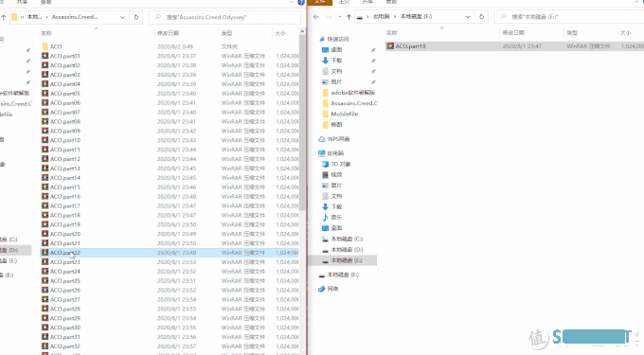Select 视频 under This PC
This screenshot has width=644, height=355.
pyautogui.click(x=336, y=174)
